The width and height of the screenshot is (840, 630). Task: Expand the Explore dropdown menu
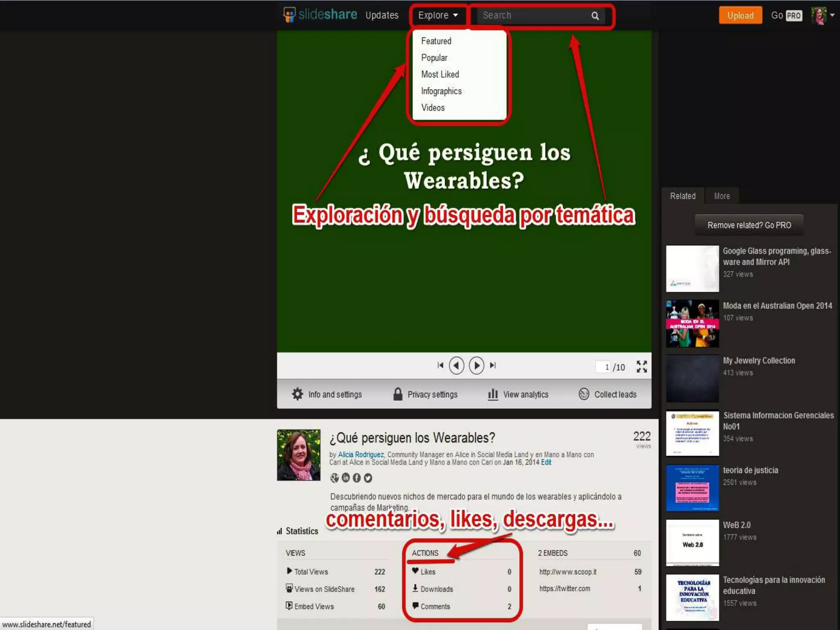pyautogui.click(x=438, y=16)
